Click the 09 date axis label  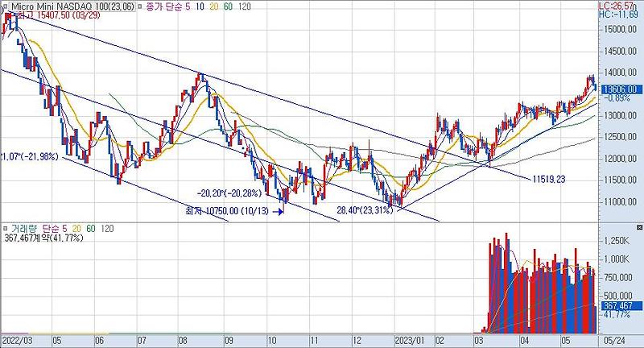tap(229, 341)
